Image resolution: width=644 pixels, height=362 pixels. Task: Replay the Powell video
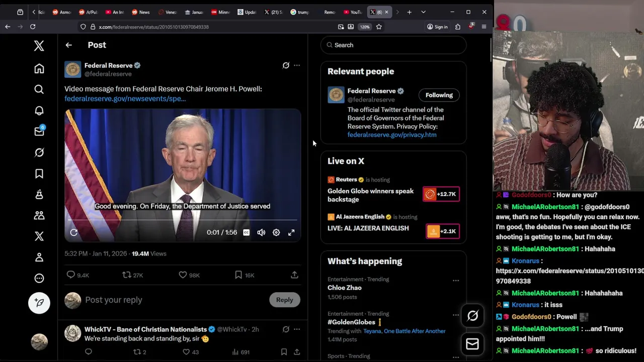coord(74,232)
